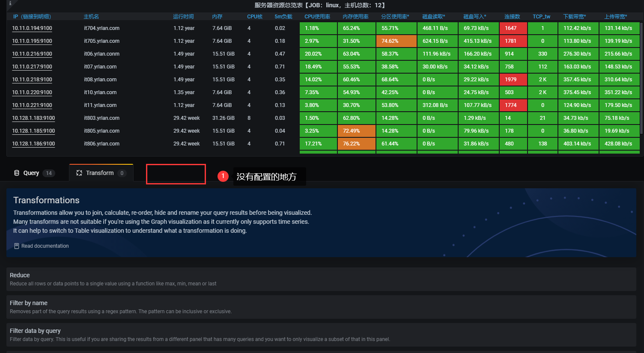Sort by the 主机名 column header

(x=91, y=17)
